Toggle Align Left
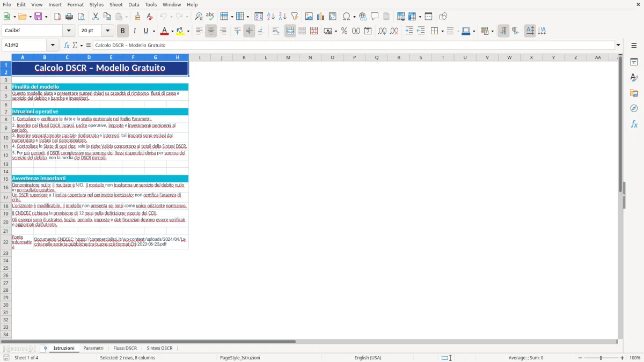This screenshot has height=362, width=644. click(199, 31)
